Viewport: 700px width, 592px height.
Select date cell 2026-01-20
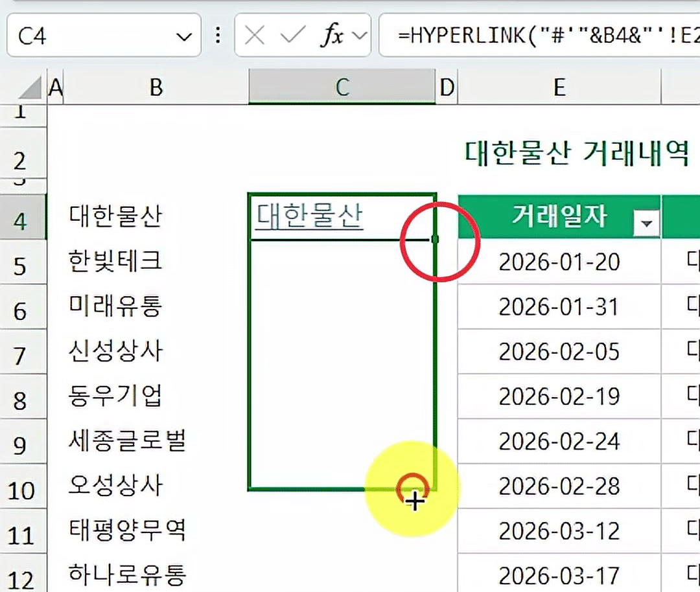click(x=559, y=262)
